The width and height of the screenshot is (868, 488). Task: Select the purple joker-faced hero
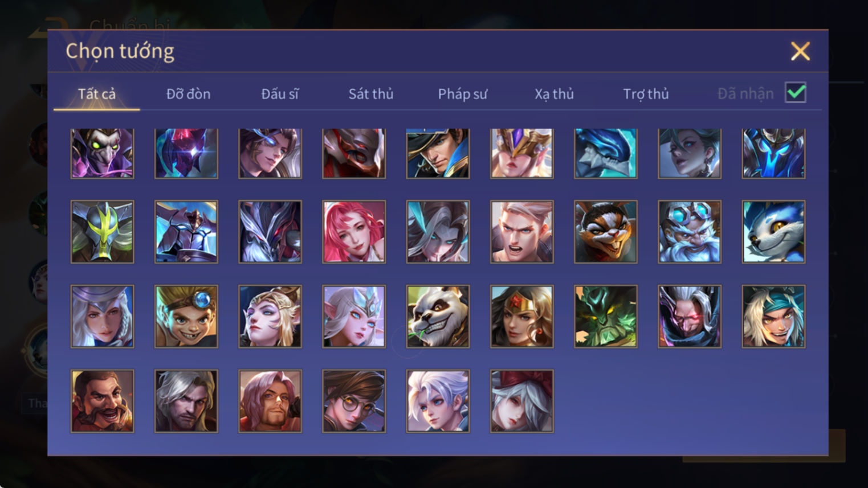click(103, 153)
